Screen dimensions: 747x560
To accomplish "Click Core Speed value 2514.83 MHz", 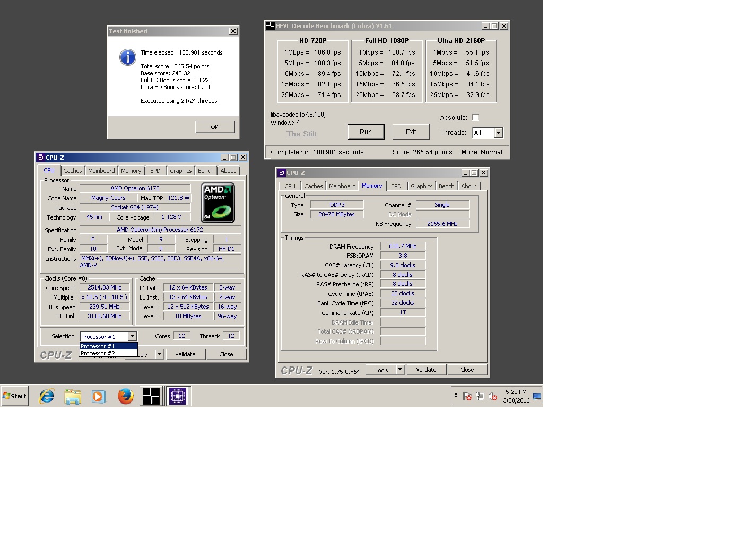I will [x=105, y=287].
